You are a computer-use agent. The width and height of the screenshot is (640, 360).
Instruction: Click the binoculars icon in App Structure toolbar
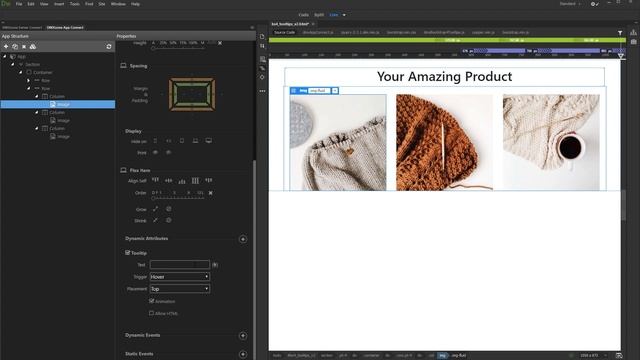pos(33,47)
